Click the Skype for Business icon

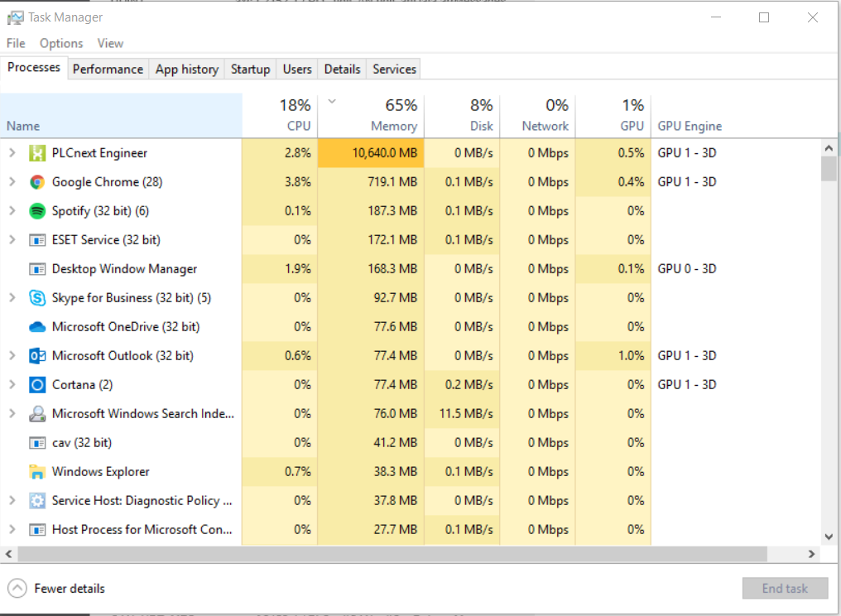pyautogui.click(x=37, y=298)
